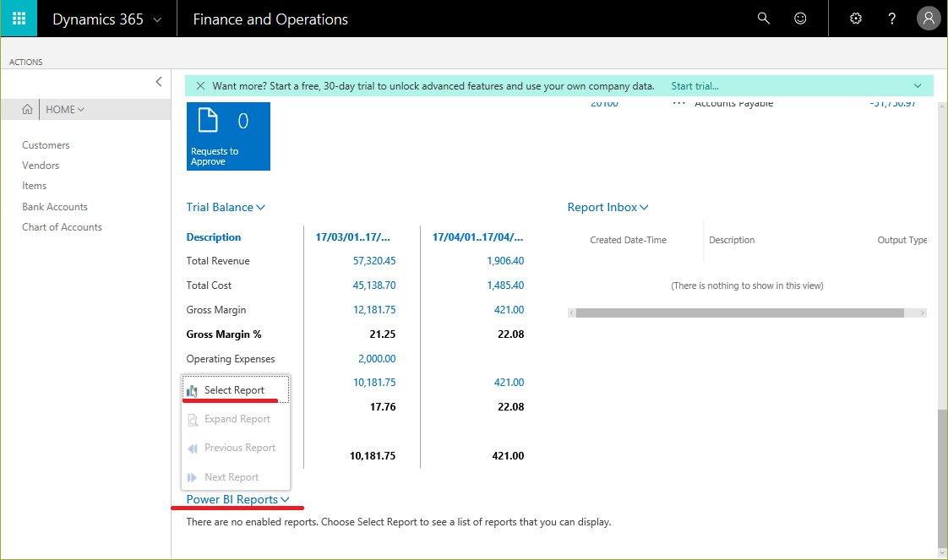Click Total Revenue value 1,906.40
The width and height of the screenshot is (948, 560).
coord(505,261)
